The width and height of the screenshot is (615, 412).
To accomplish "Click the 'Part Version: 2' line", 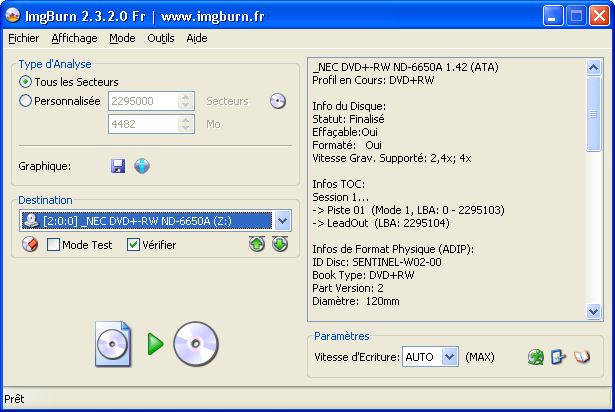I will click(348, 288).
